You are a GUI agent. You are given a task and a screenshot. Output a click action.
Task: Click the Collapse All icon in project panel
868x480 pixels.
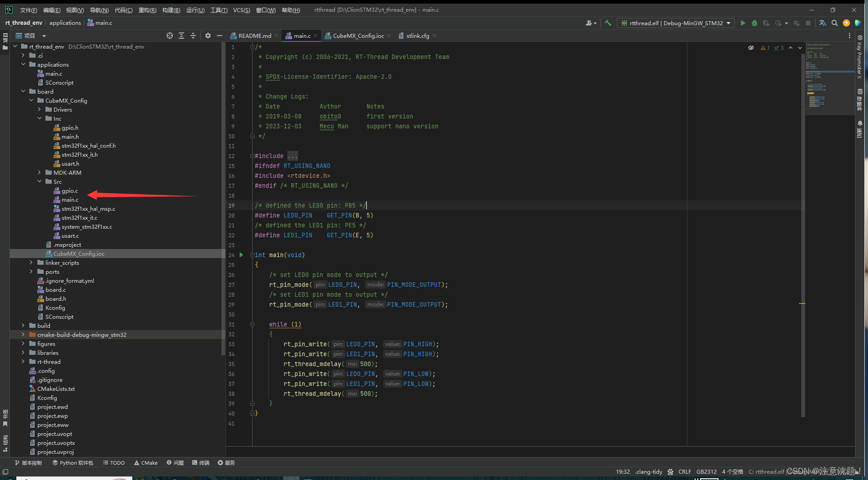coord(193,36)
